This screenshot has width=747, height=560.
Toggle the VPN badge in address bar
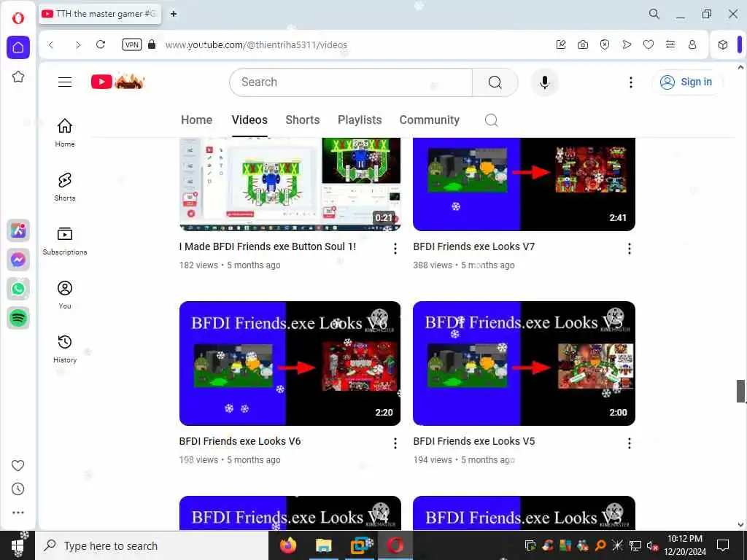coord(132,44)
